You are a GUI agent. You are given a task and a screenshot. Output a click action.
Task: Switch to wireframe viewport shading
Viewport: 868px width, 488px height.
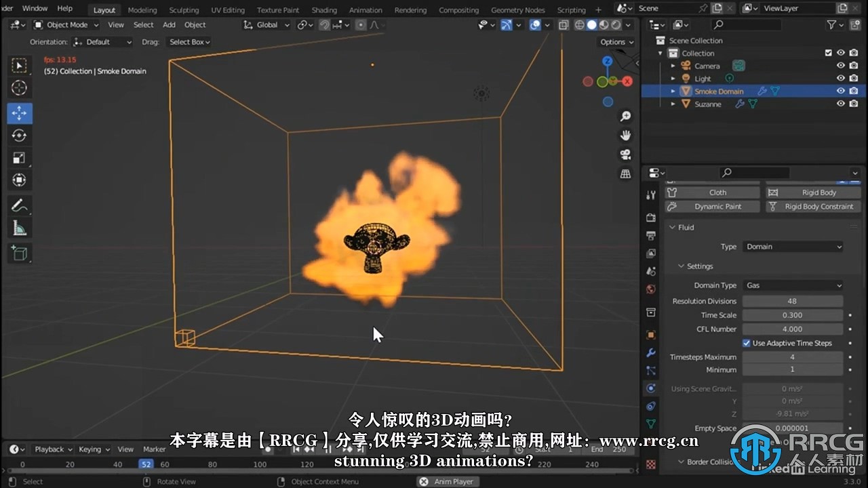[580, 25]
